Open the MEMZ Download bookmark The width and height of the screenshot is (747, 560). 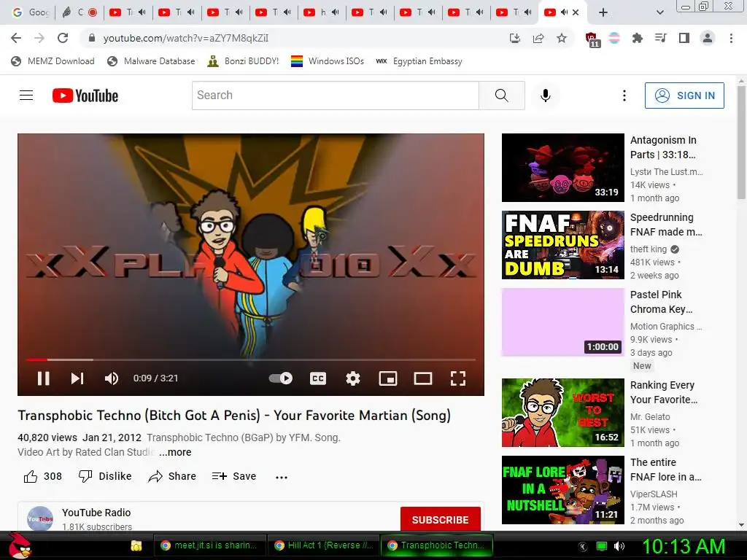[x=53, y=61]
